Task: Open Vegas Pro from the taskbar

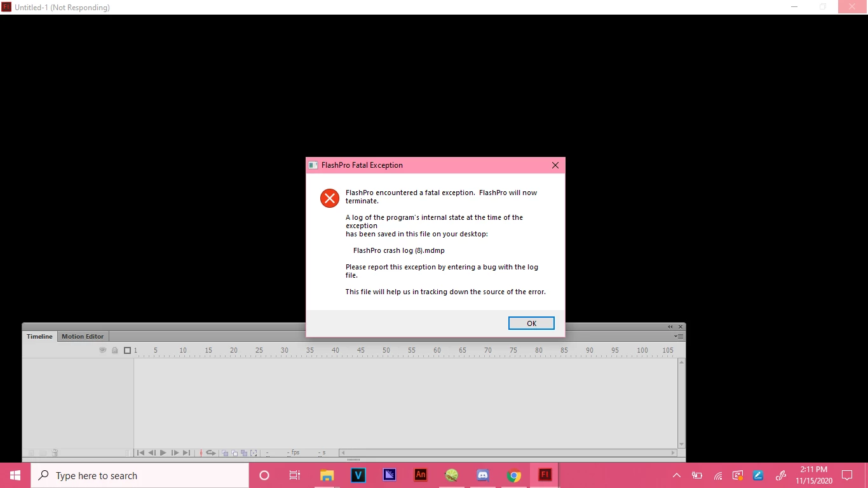Action: coord(358,475)
